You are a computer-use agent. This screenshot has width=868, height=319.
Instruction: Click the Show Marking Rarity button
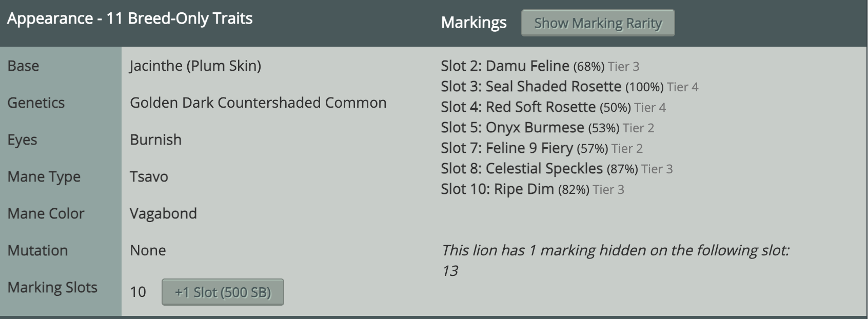click(598, 23)
